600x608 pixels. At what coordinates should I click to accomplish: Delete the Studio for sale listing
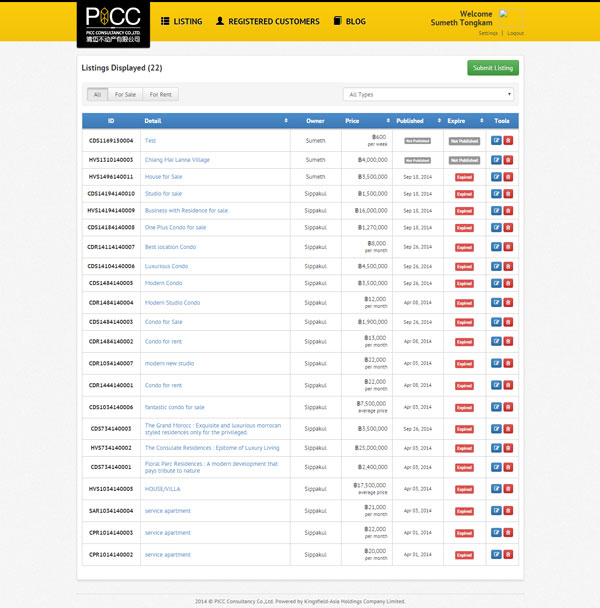click(508, 193)
